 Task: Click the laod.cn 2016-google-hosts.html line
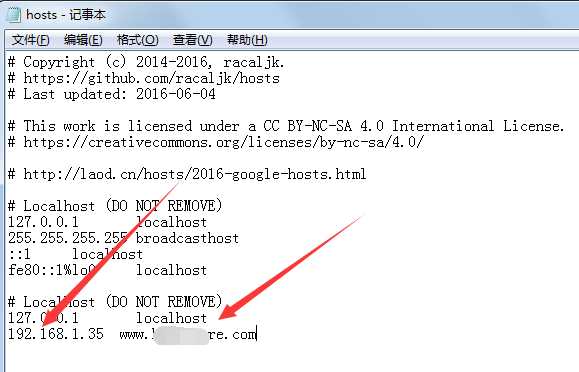187,174
